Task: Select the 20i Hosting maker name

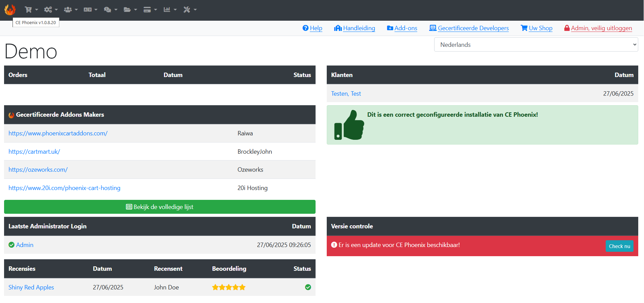Action: click(253, 188)
